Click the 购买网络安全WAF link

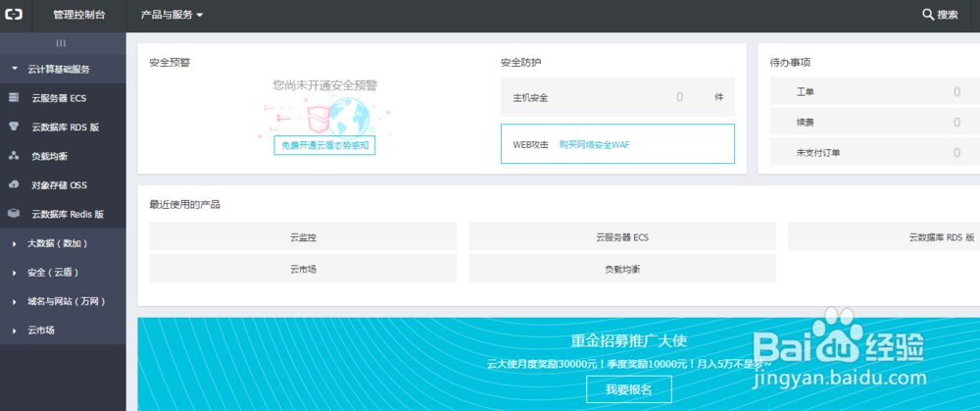595,144
